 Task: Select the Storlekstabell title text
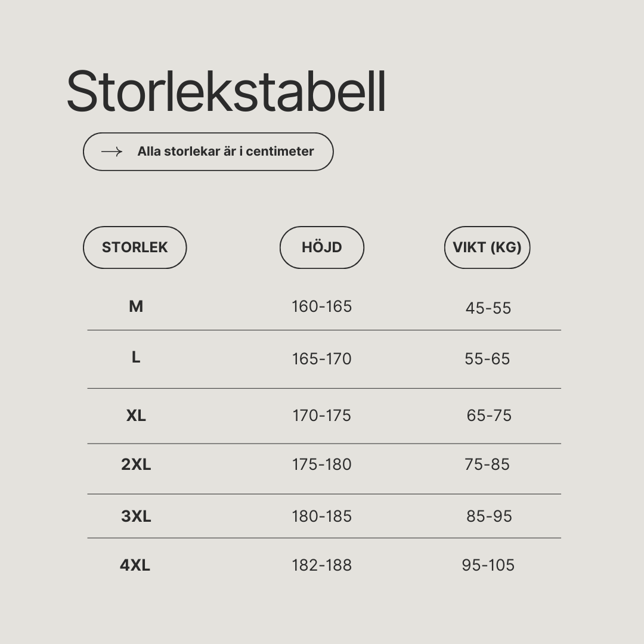point(227,91)
